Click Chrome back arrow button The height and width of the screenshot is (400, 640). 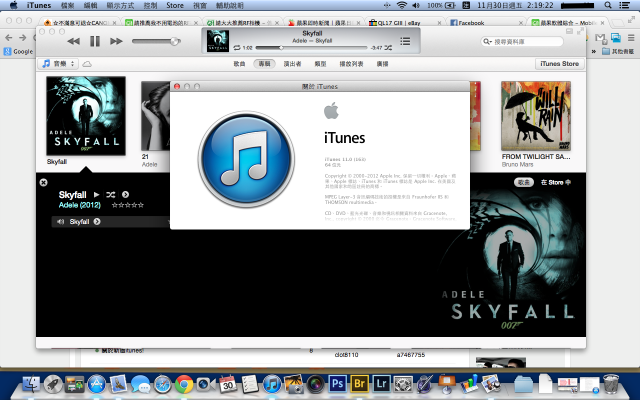(9, 38)
